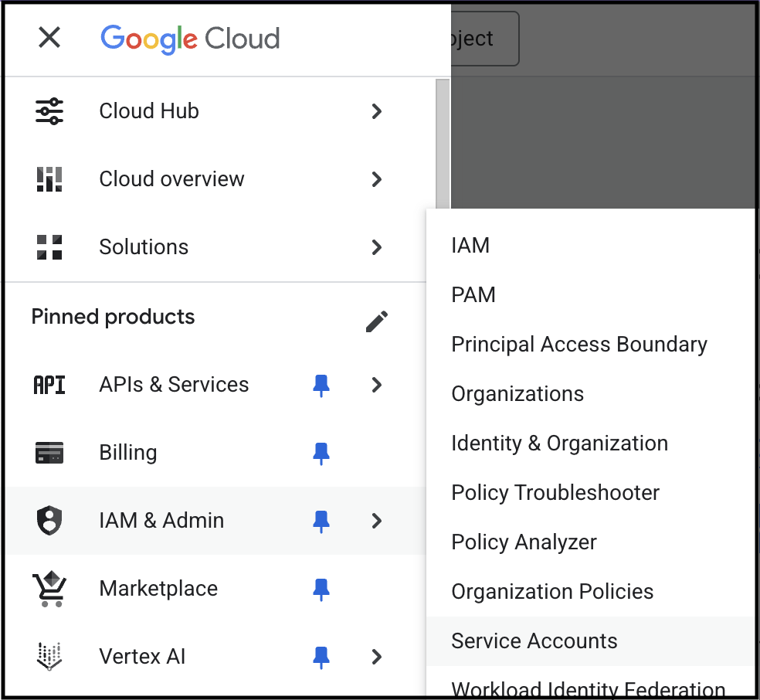
Task: Select Identity & Organization
Action: (x=590, y=443)
